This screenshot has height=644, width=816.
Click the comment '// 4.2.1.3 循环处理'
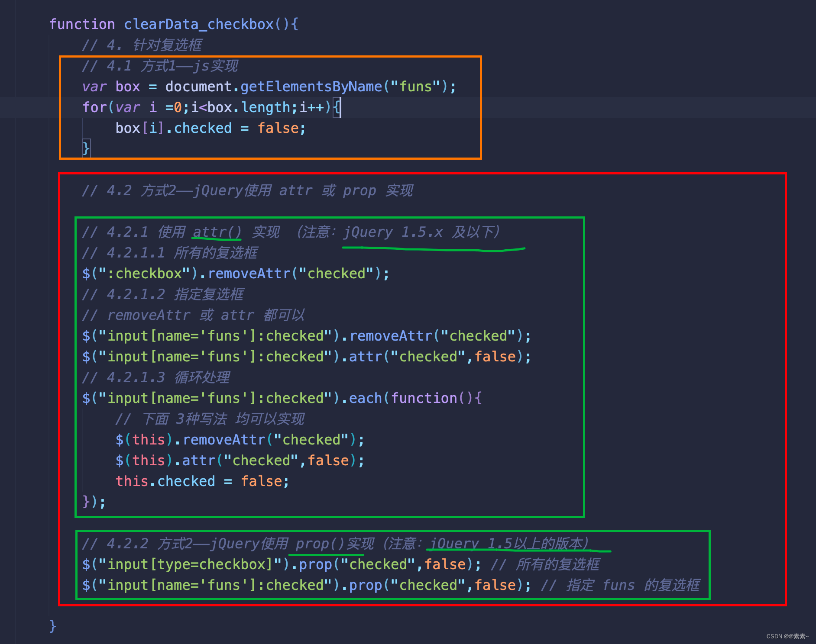pyautogui.click(x=156, y=377)
